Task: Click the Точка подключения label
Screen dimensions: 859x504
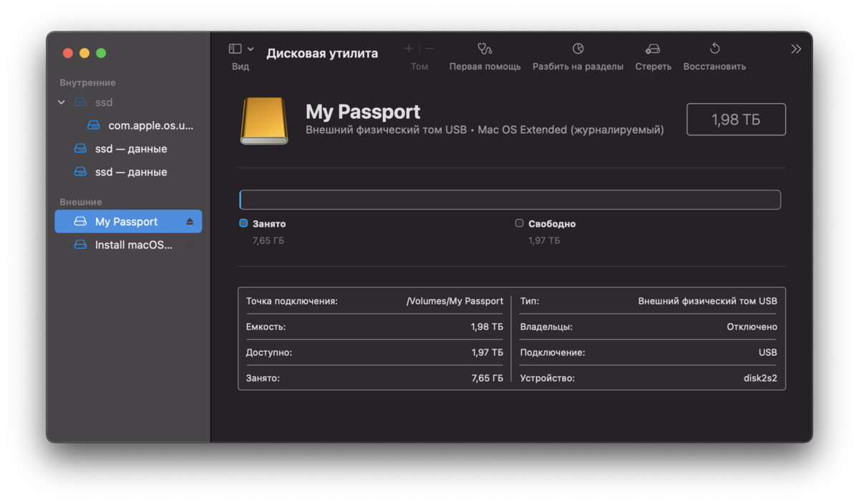Action: (x=291, y=301)
